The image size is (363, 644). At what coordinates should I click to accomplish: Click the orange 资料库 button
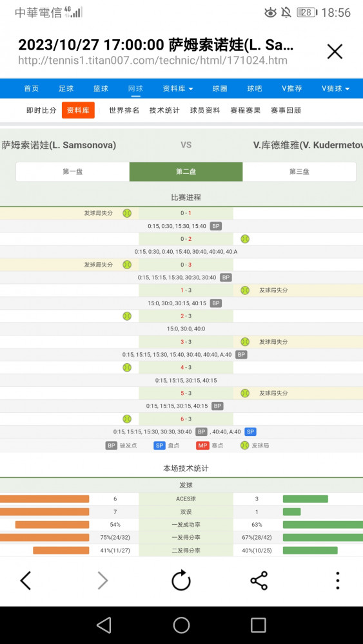78,110
